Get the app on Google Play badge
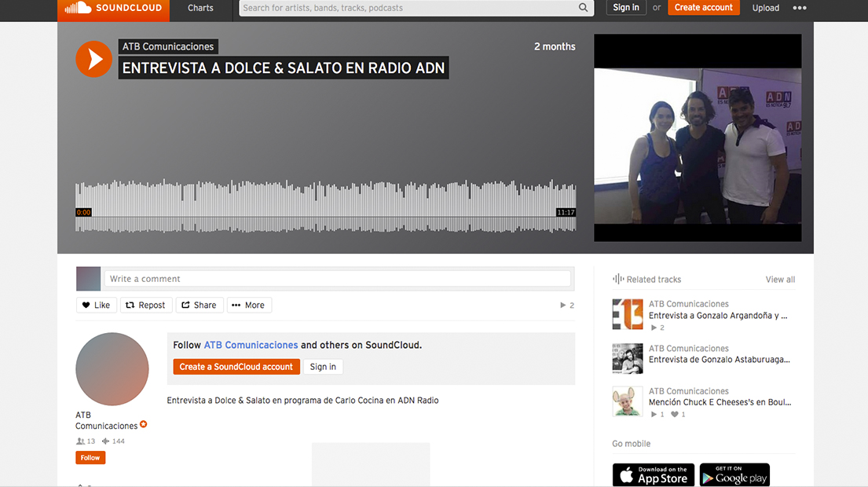 pos(734,474)
